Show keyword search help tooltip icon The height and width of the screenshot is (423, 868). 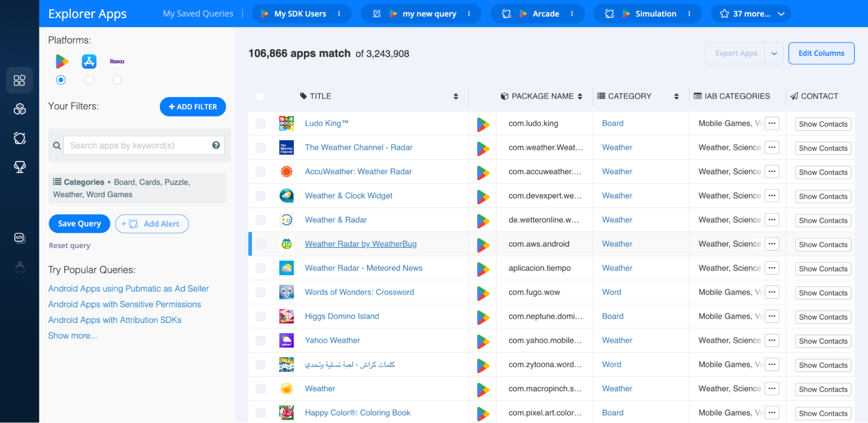click(216, 145)
